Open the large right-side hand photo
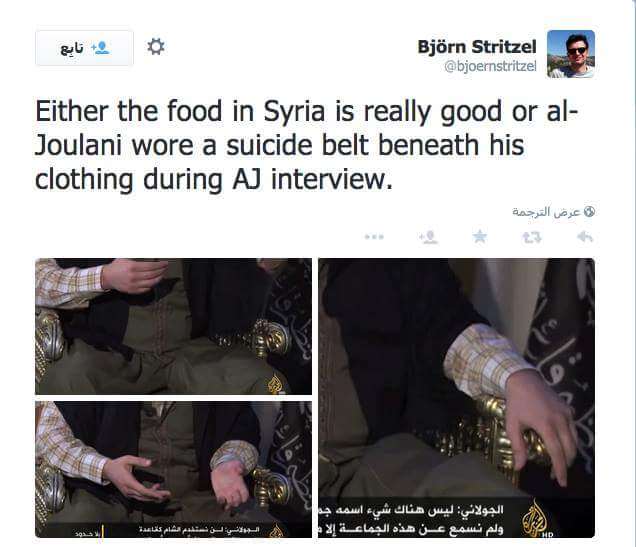This screenshot has width=636, height=547. pos(456,398)
